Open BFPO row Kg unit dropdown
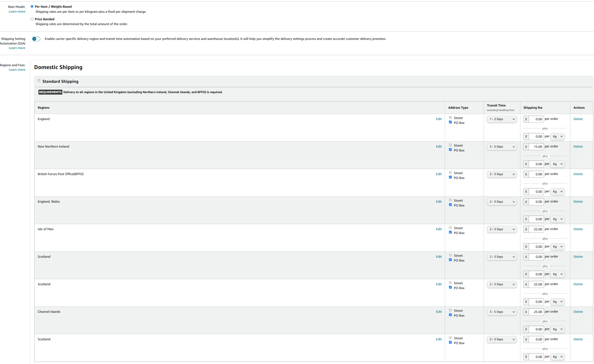Screen dimensions: 594x364 [x=558, y=192]
